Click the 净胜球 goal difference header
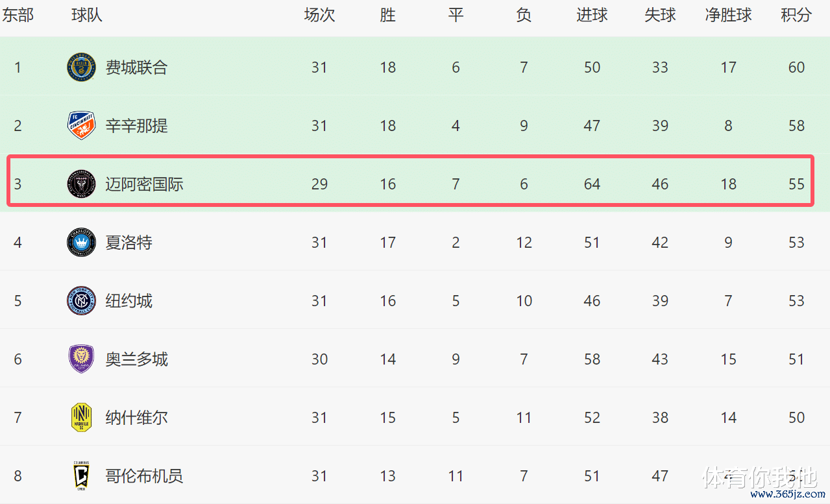Screen dimensions: 830x504 click(728, 15)
